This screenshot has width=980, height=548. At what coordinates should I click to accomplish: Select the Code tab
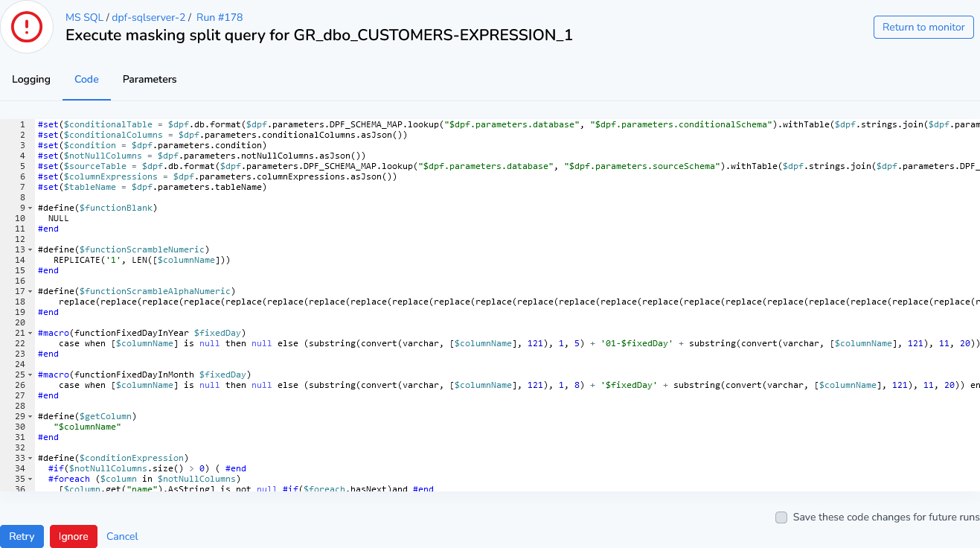coord(86,79)
